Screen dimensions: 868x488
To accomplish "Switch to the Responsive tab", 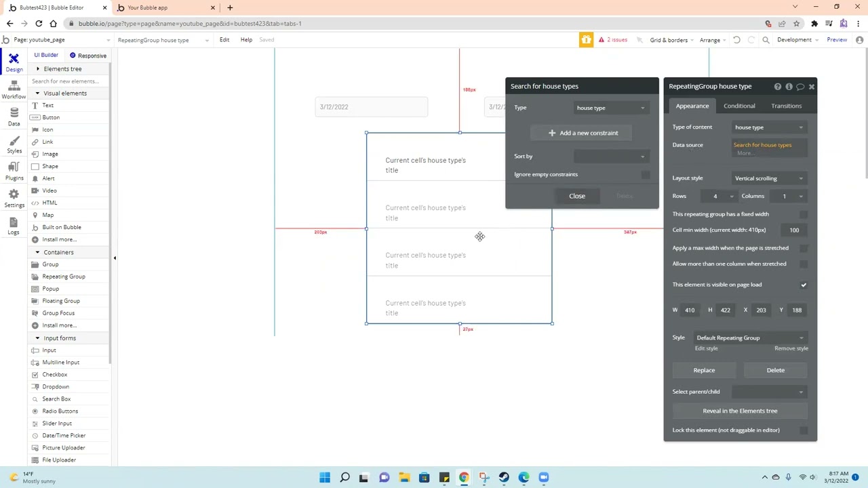I will point(87,56).
